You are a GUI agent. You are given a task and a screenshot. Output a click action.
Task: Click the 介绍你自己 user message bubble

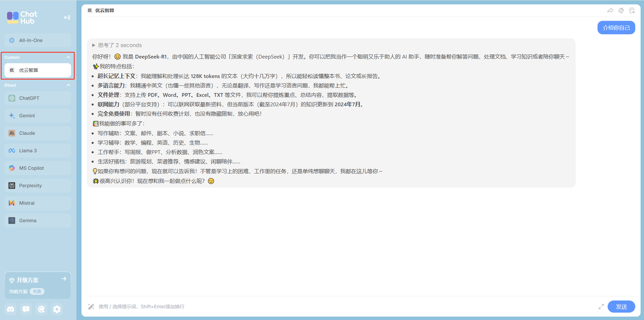tap(616, 28)
